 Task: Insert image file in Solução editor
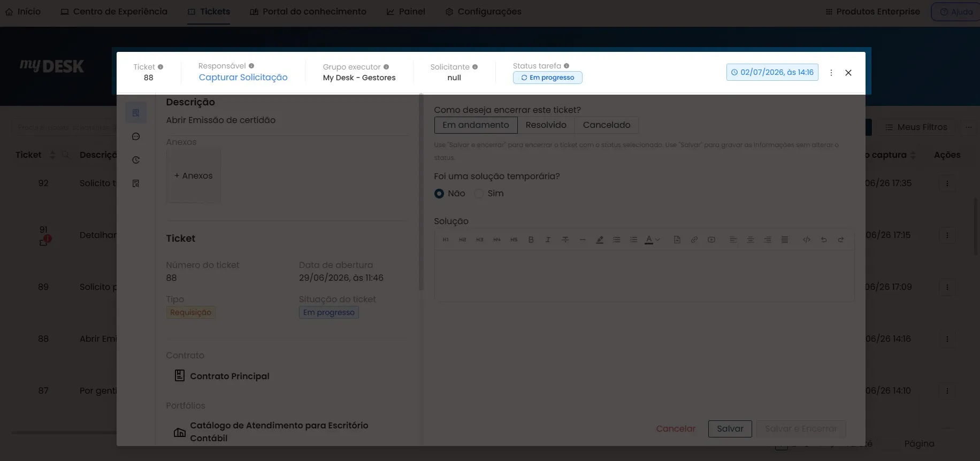677,240
